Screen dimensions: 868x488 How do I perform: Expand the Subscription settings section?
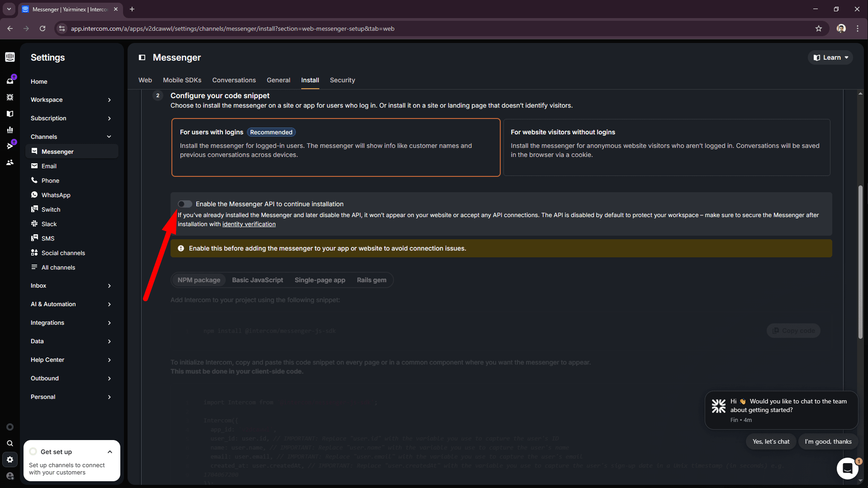[71, 118]
